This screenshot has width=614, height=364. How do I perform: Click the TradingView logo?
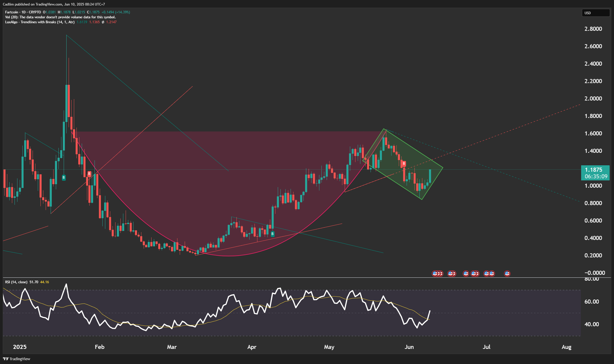click(x=17, y=359)
